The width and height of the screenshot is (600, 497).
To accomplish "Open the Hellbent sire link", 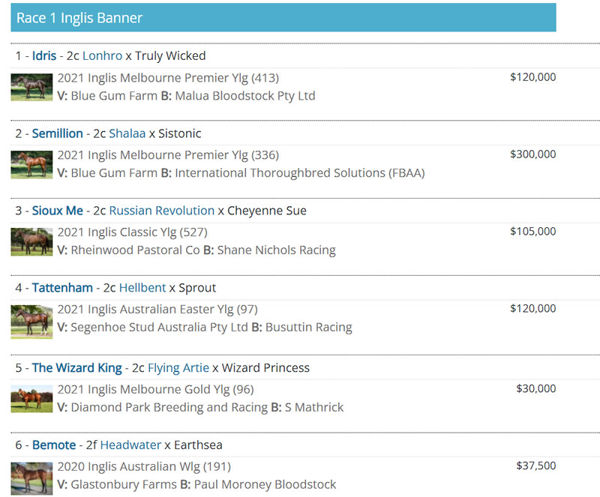I will click(x=142, y=289).
